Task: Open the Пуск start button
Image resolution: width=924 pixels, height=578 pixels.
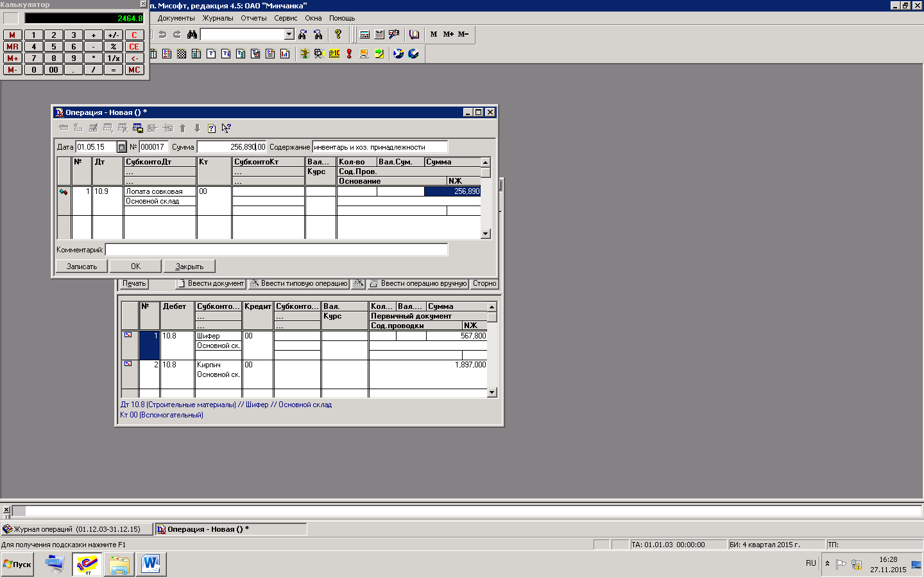Action: point(17,565)
